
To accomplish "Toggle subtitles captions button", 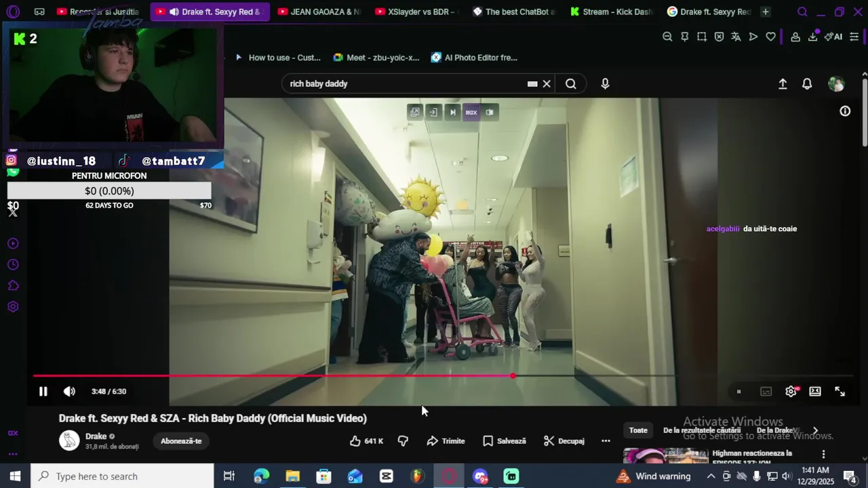I will [x=766, y=391].
